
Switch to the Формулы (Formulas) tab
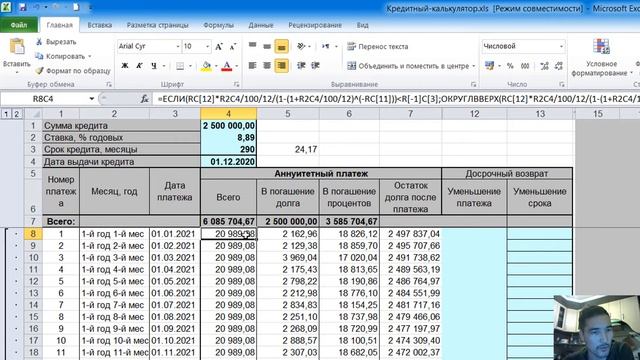[218, 25]
